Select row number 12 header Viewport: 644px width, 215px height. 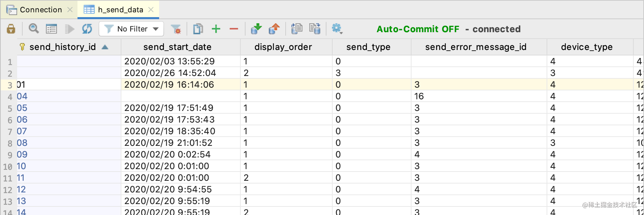coord(9,190)
